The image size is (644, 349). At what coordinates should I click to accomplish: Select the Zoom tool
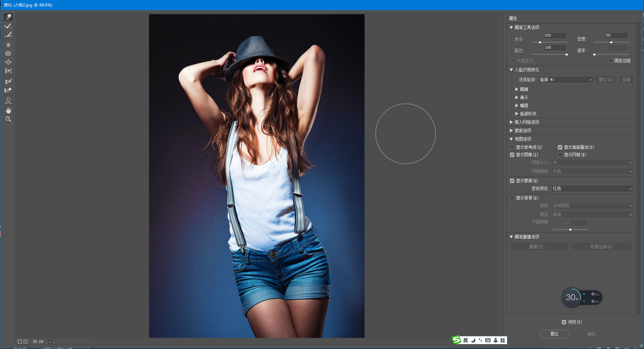(x=8, y=119)
